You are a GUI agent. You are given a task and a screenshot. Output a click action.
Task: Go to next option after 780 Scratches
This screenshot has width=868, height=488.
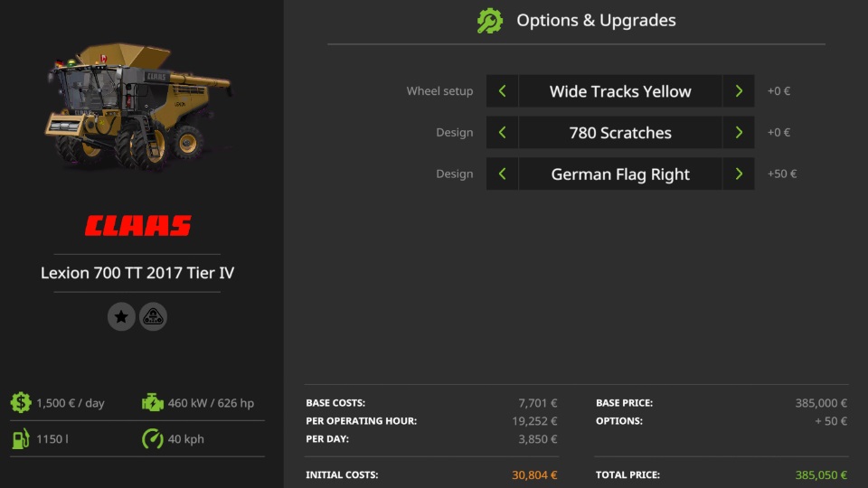click(x=739, y=133)
